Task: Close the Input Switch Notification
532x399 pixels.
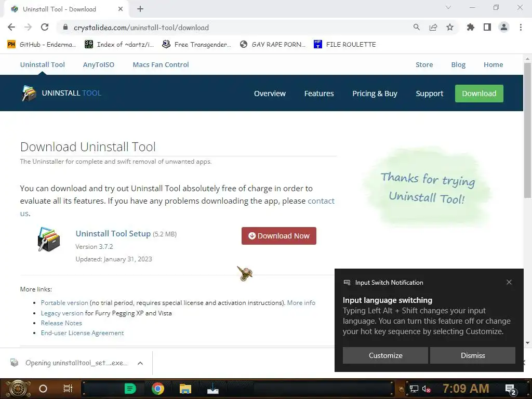Action: pyautogui.click(x=509, y=282)
